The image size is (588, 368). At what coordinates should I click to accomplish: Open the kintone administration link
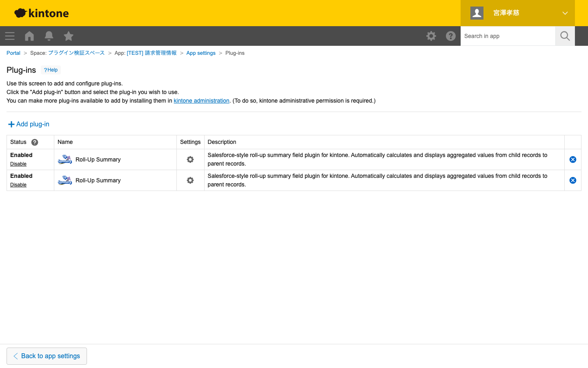(201, 101)
